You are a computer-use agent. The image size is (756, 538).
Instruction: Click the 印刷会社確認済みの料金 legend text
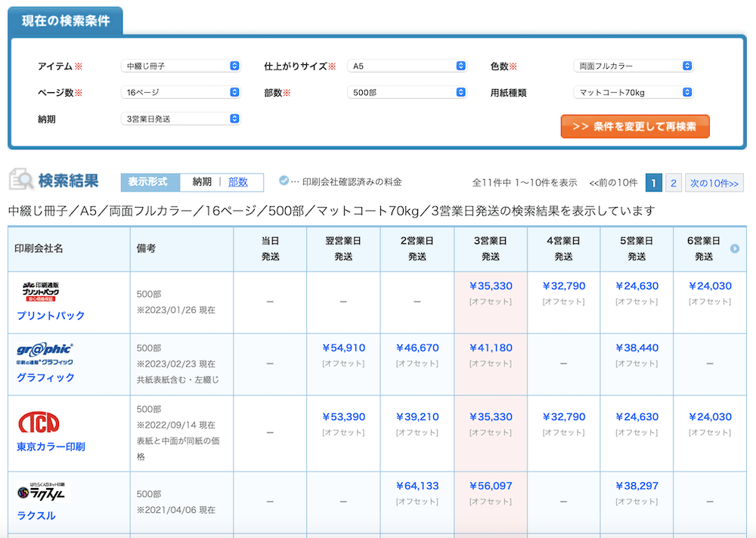coord(352,182)
